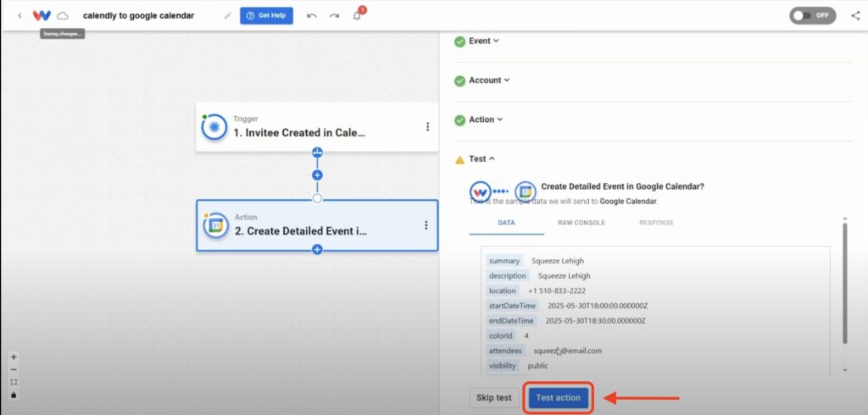The height and width of the screenshot is (415, 868).
Task: Open the Google Calendar action step icon
Action: [x=214, y=224]
